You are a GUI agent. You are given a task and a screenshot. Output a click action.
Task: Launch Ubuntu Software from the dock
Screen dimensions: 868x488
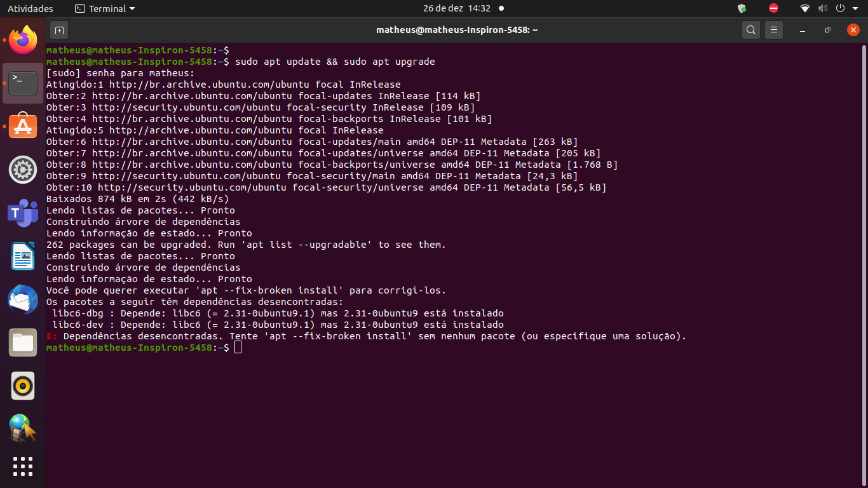[23, 126]
